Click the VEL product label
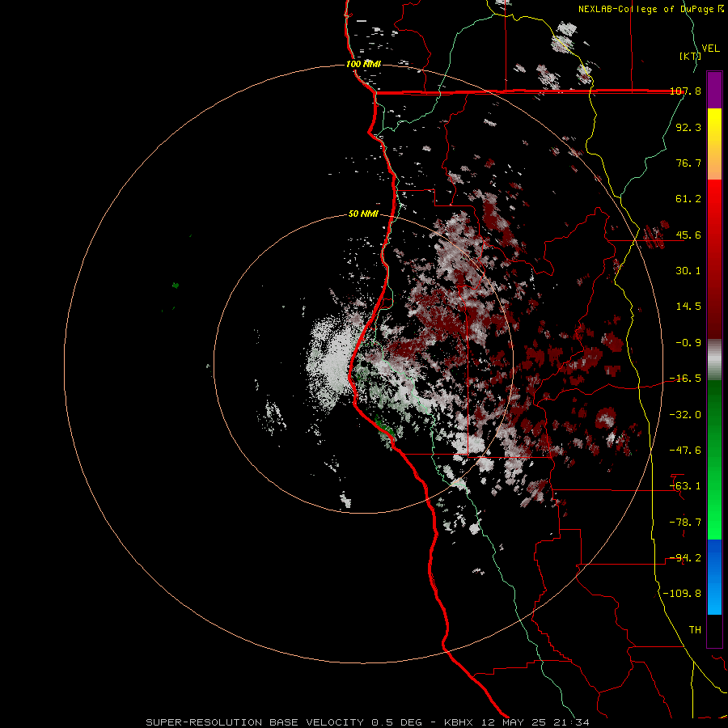This screenshot has height=728, width=728. pos(710,49)
